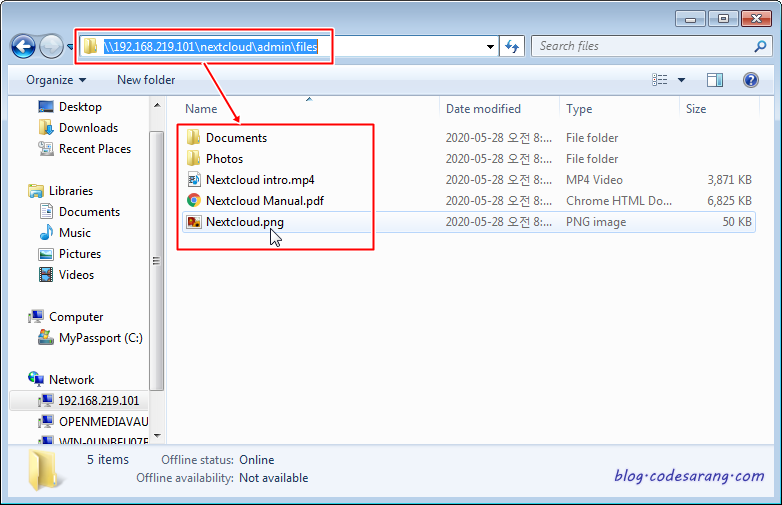Click the Computer icon in sidebar
Viewport: 782px width, 505px height.
tap(36, 317)
